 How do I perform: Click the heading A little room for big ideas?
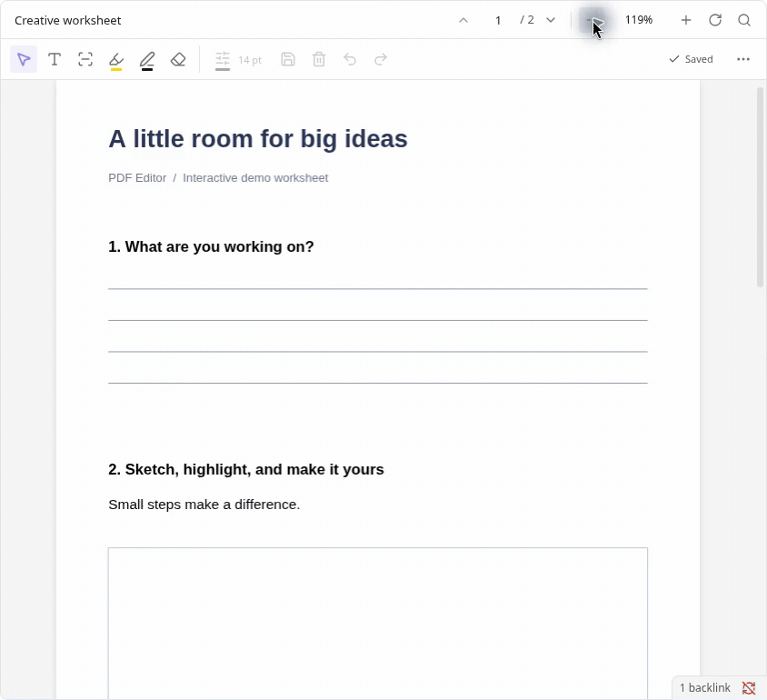point(258,139)
